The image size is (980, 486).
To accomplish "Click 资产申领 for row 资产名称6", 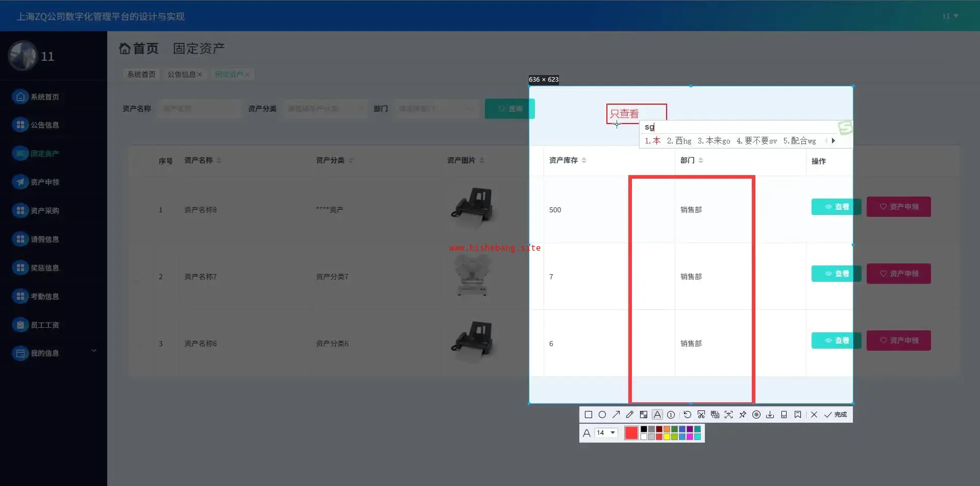I will click(899, 341).
